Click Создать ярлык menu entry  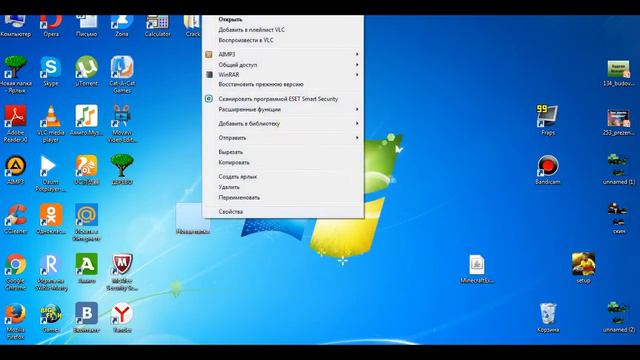(x=282, y=176)
